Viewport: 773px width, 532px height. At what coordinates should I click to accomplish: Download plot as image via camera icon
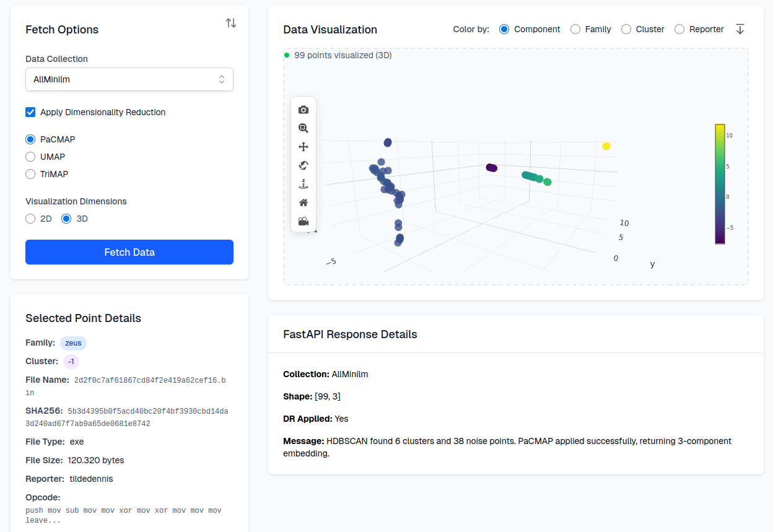[304, 110]
